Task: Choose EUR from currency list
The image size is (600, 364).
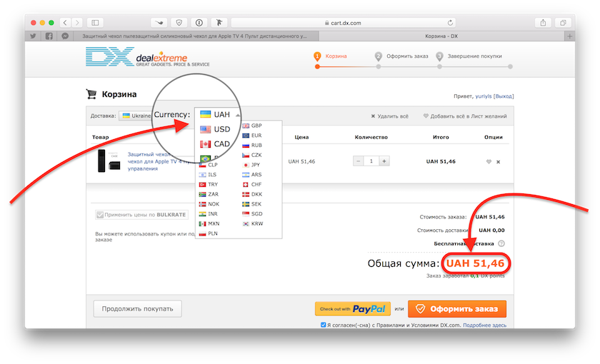Action: tap(251, 136)
